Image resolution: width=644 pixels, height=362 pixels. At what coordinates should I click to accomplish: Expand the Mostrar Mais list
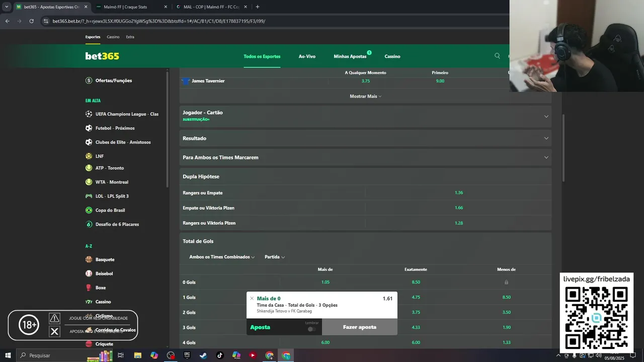[365, 96]
